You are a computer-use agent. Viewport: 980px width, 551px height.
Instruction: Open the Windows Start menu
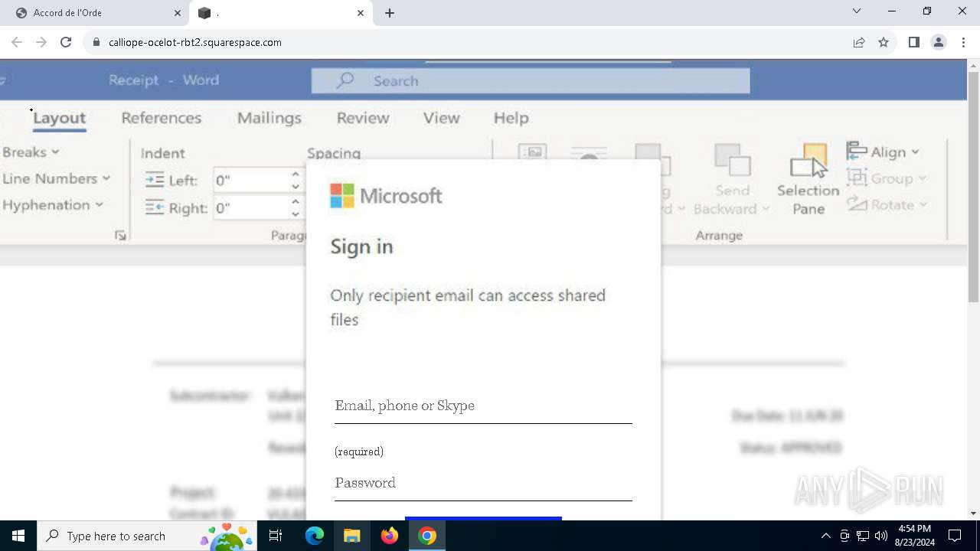tap(18, 536)
